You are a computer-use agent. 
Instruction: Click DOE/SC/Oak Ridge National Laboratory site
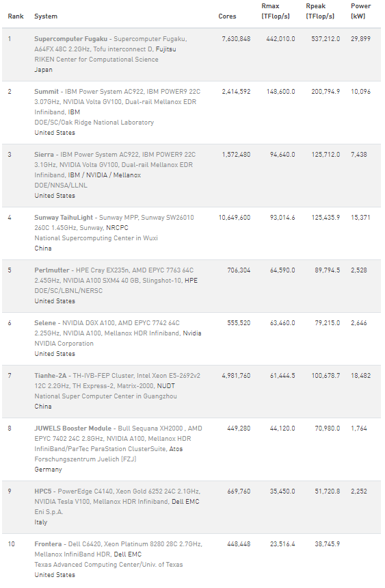tap(94, 123)
